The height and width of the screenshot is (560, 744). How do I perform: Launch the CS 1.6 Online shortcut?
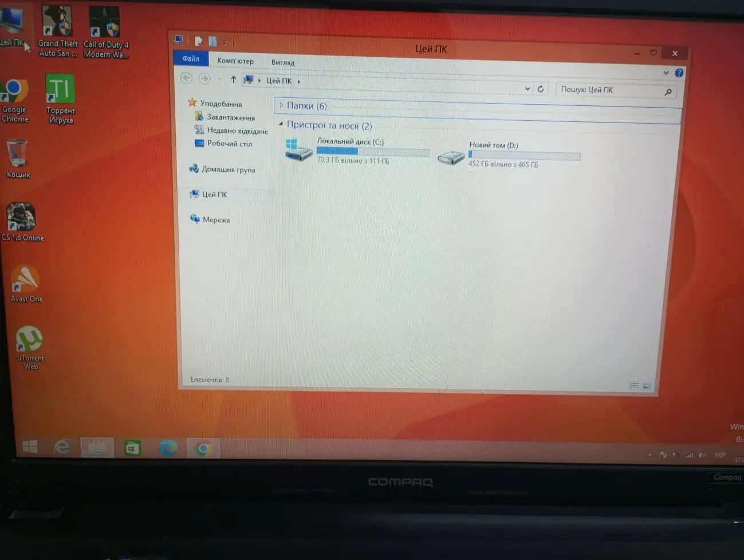(x=22, y=222)
